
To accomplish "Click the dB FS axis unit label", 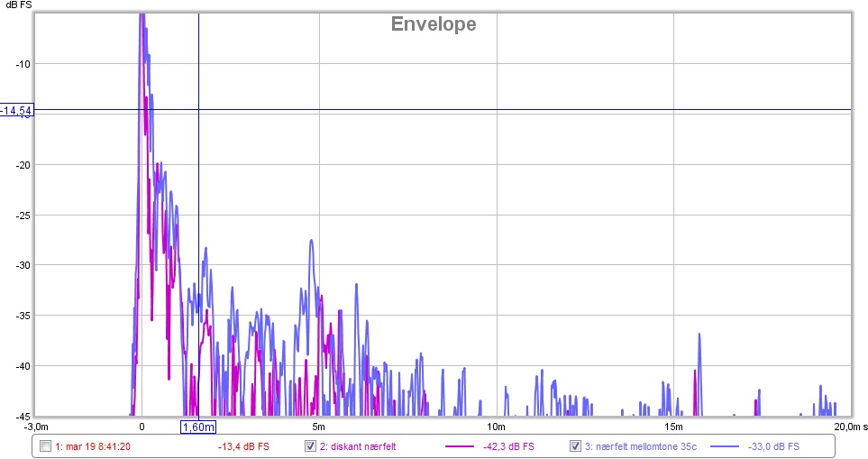I will (18, 5).
